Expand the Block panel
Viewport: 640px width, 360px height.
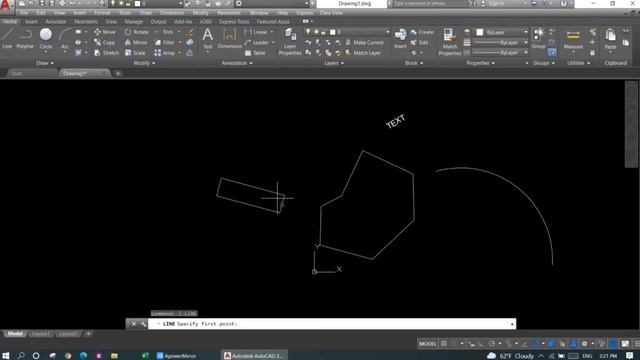[x=414, y=63]
